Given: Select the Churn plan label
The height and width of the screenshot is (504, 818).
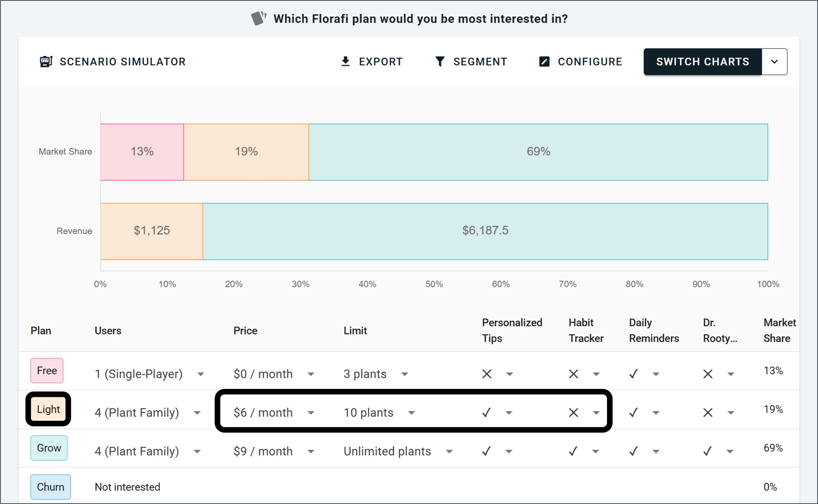Looking at the screenshot, I should [x=50, y=487].
